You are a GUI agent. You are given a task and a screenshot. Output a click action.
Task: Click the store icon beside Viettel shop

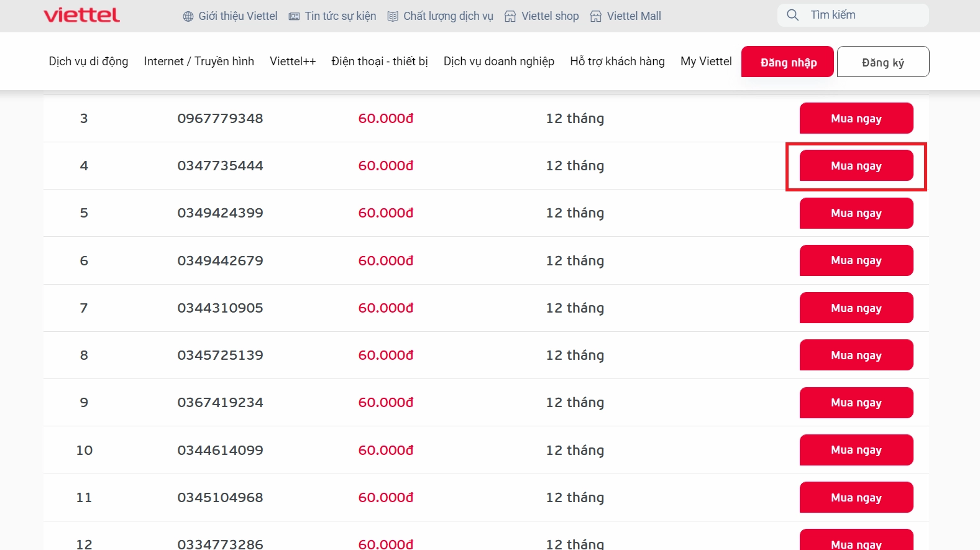[510, 17]
